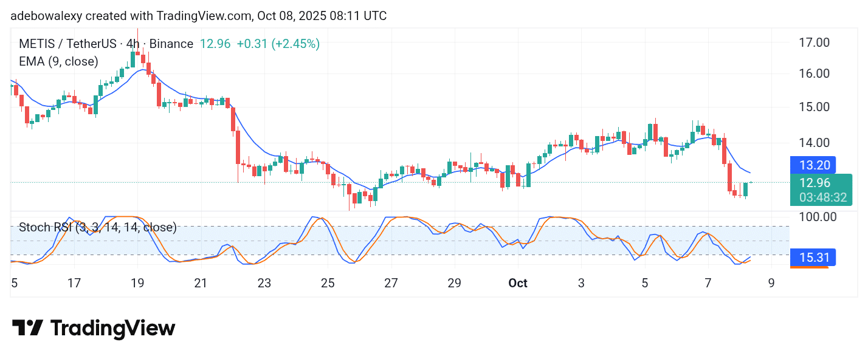868x359 pixels.
Task: Click the 17.00 price axis label
Action: point(813,43)
